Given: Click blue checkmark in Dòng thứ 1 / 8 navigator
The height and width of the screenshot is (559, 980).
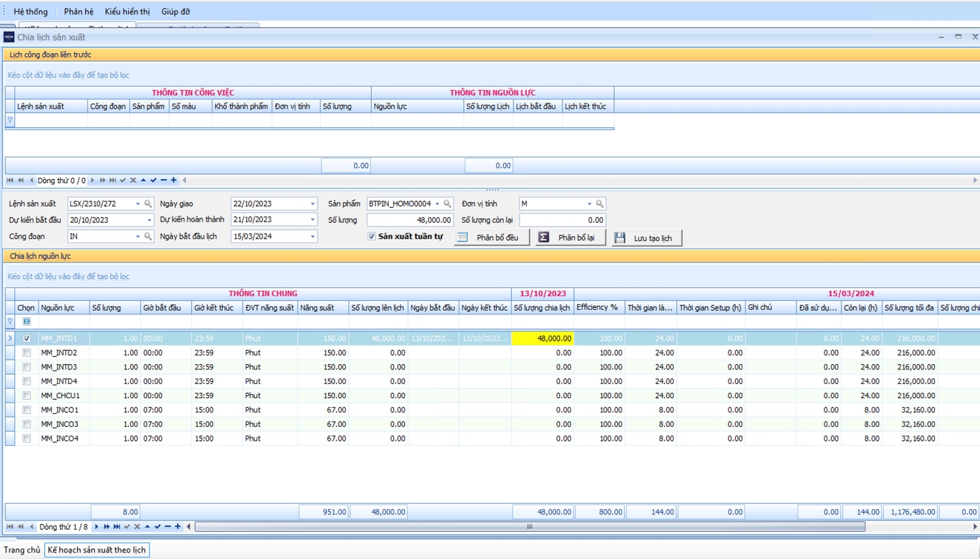Looking at the screenshot, I should point(157,526).
